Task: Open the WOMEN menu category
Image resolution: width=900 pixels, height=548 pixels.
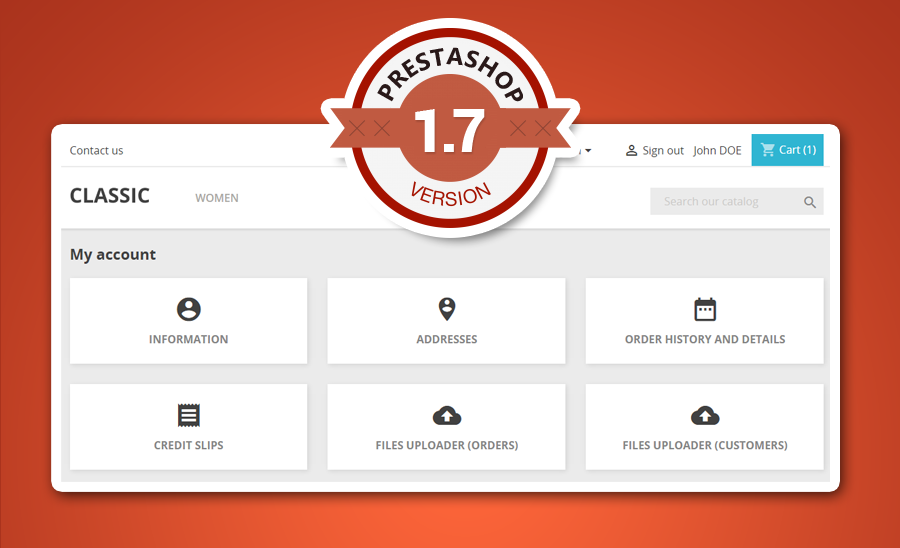Action: [x=217, y=198]
